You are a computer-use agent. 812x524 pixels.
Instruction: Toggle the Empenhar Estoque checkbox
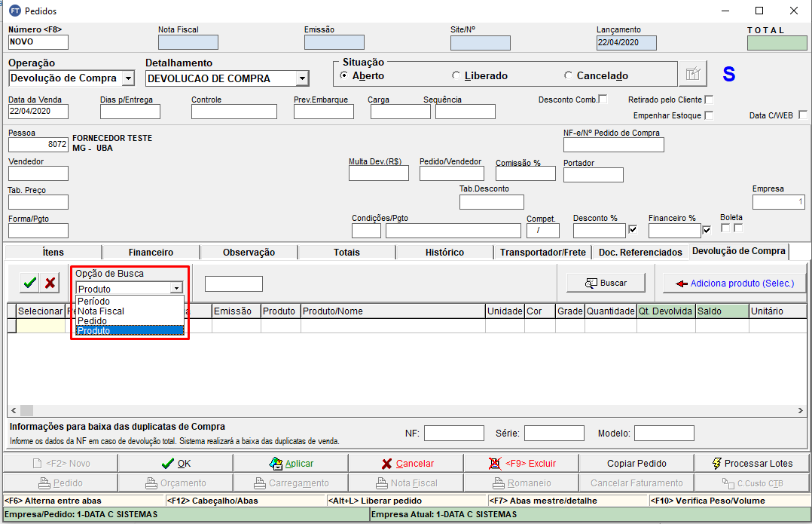709,115
